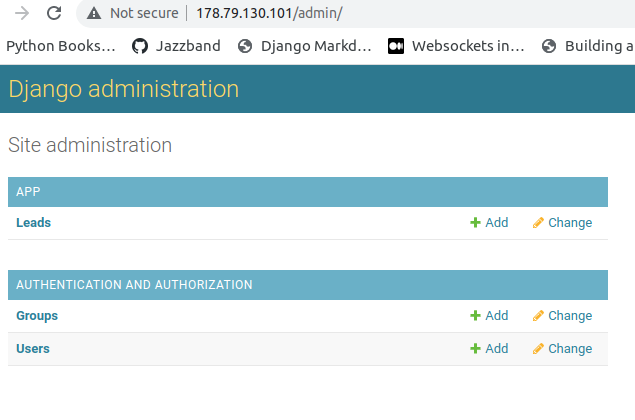The height and width of the screenshot is (420, 635).
Task: Click the Not secure label
Action: (x=144, y=13)
